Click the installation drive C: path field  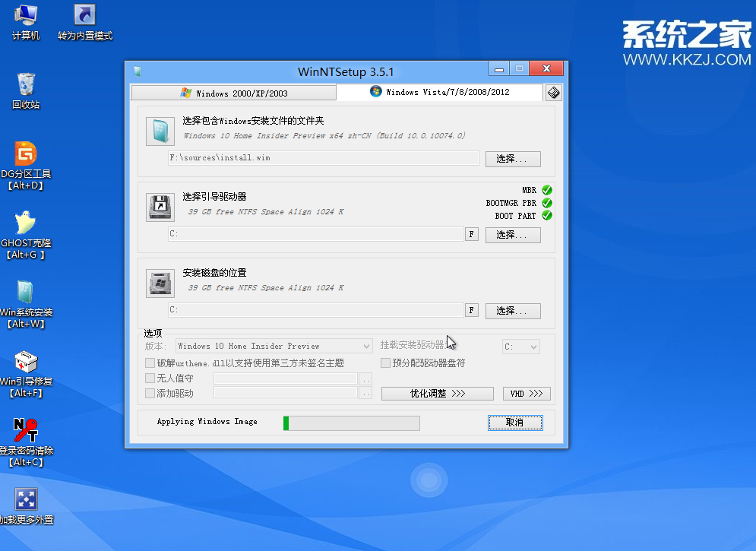(x=316, y=310)
